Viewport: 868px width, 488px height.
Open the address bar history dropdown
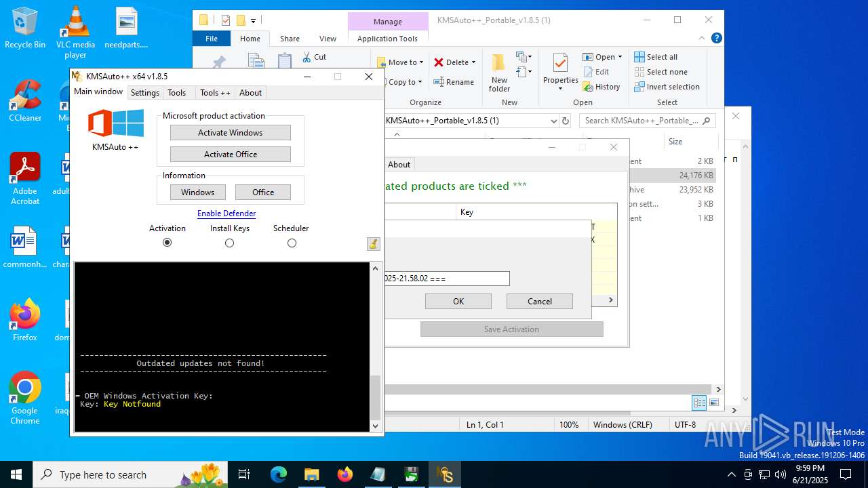pyautogui.click(x=554, y=121)
